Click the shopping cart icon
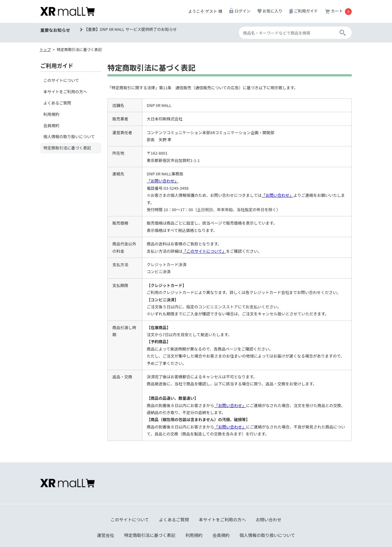This screenshot has width=392, height=547. pyautogui.click(x=327, y=11)
